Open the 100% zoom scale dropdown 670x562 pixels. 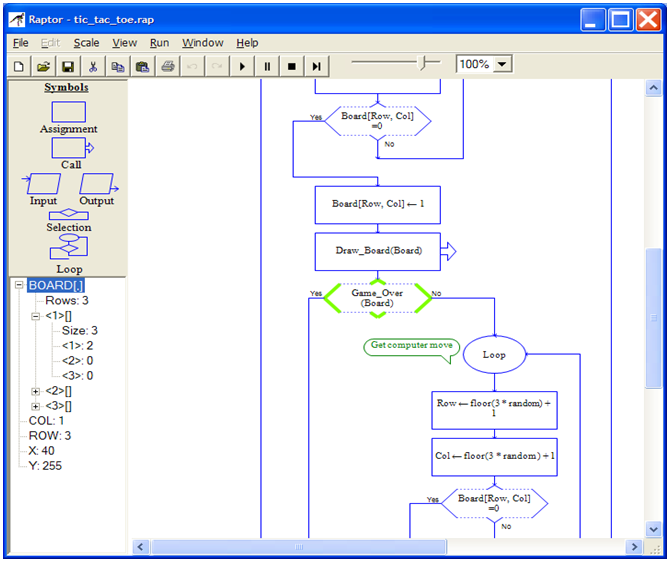point(502,64)
